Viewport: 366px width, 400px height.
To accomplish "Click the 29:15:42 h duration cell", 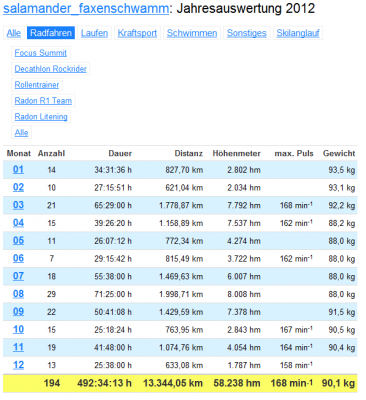I will click(x=113, y=259).
